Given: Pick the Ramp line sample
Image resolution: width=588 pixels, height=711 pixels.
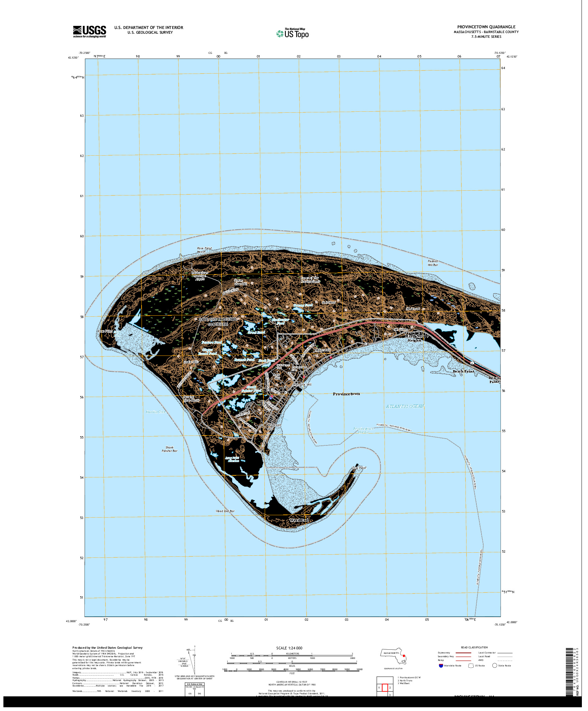Looking at the screenshot, I should [463, 660].
